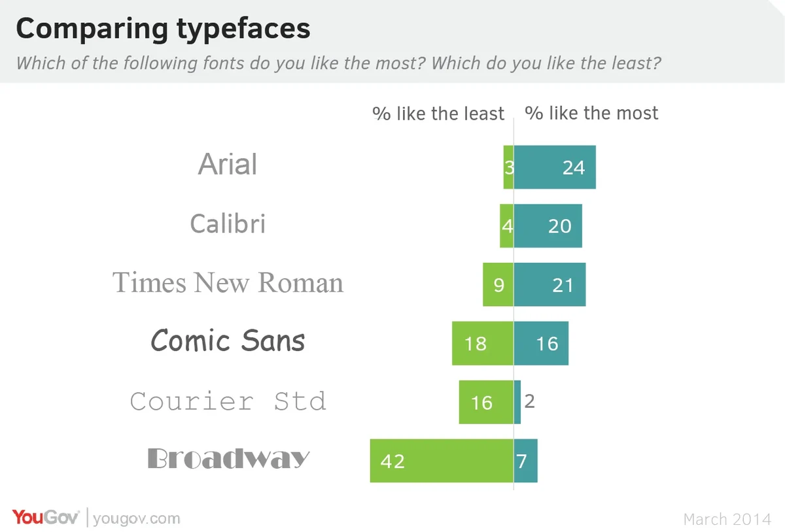Select Calibri's teal 20 bar
The image size is (785, 532).
[x=548, y=226]
